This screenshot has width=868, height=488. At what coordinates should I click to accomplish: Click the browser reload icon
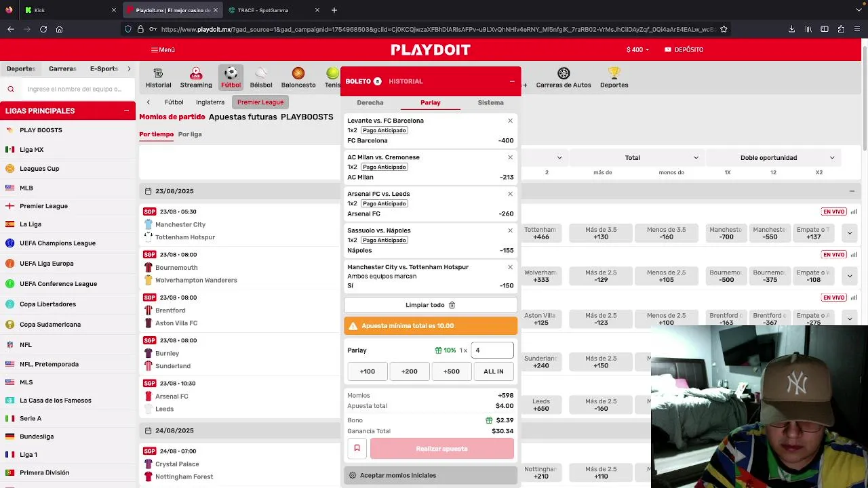pyautogui.click(x=43, y=29)
